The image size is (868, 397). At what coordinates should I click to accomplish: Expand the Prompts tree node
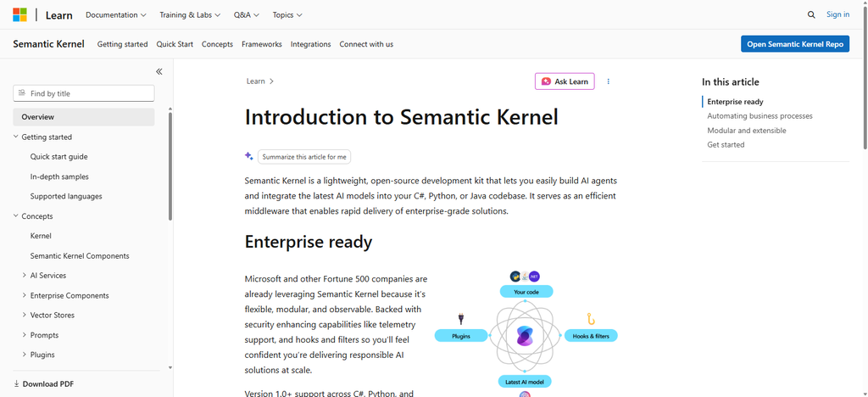point(25,335)
